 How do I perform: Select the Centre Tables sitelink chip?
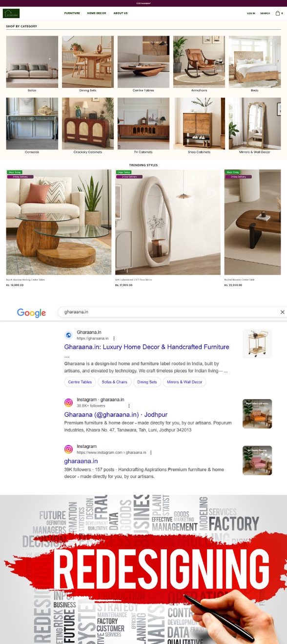[x=80, y=382]
